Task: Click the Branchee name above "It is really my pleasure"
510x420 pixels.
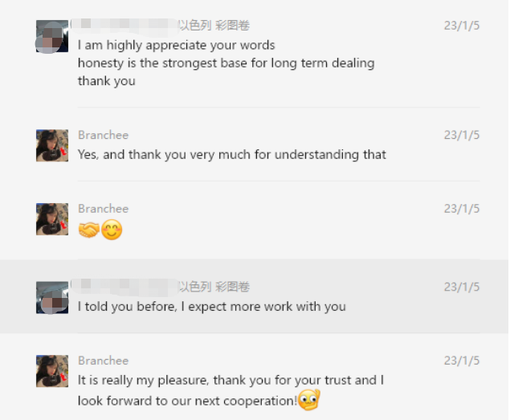Action: [103, 361]
